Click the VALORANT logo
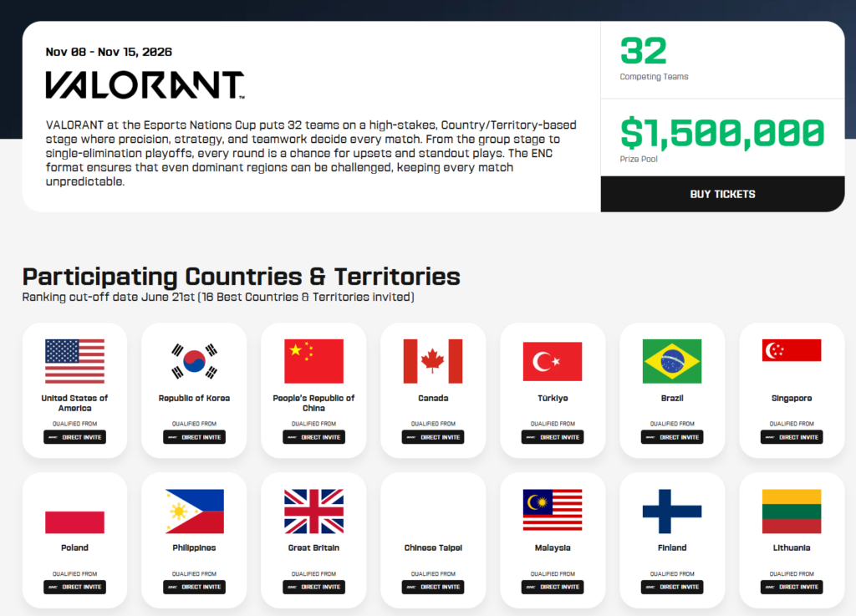 coord(145,85)
